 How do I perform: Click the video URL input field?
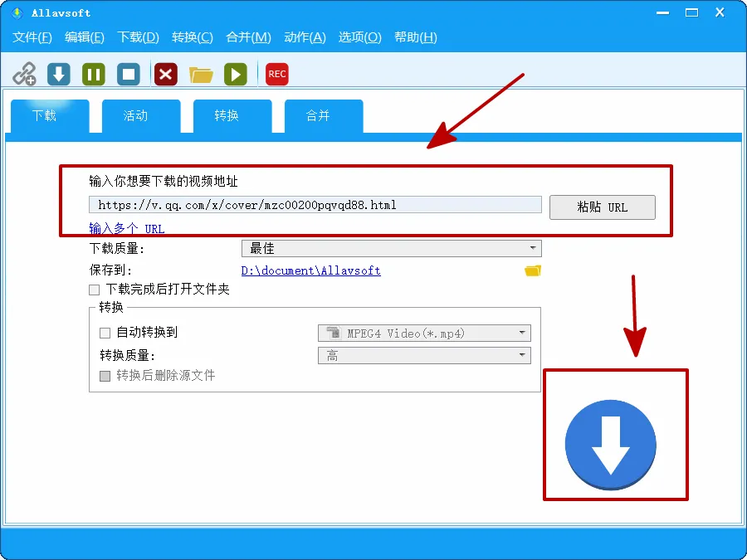point(315,205)
